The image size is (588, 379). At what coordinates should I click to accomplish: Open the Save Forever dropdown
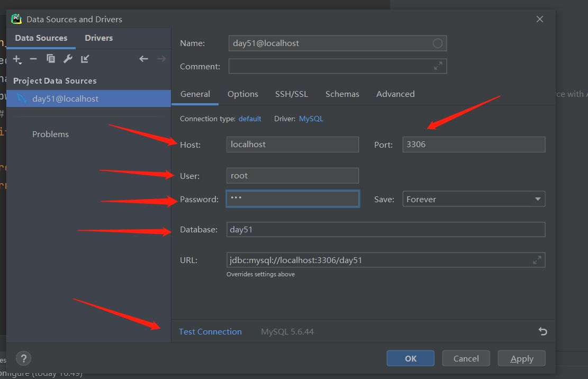coord(474,199)
